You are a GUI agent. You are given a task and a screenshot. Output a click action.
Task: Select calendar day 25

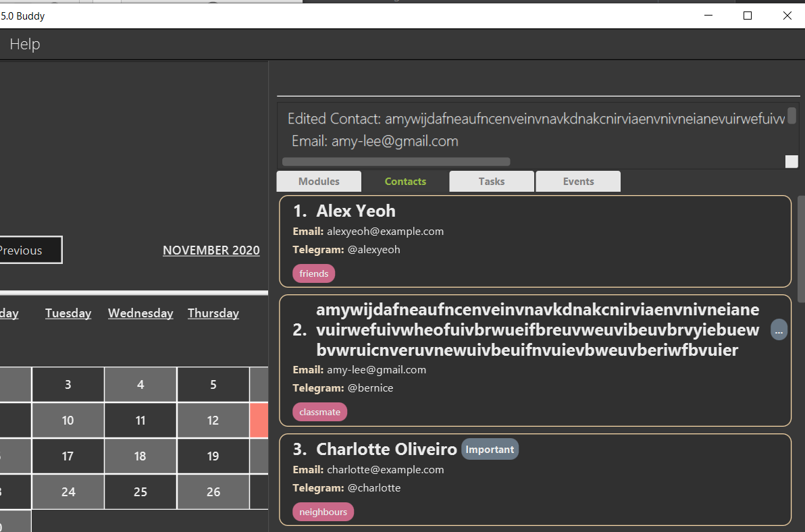click(x=140, y=492)
